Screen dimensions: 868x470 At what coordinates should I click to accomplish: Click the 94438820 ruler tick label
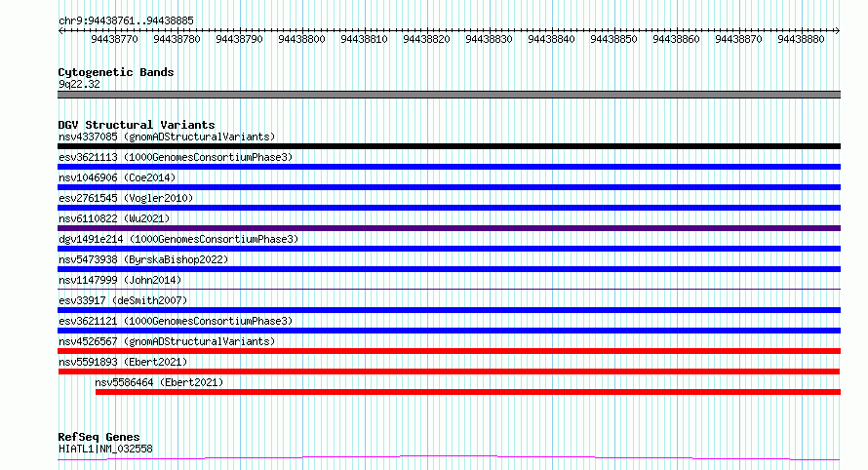pyautogui.click(x=426, y=39)
